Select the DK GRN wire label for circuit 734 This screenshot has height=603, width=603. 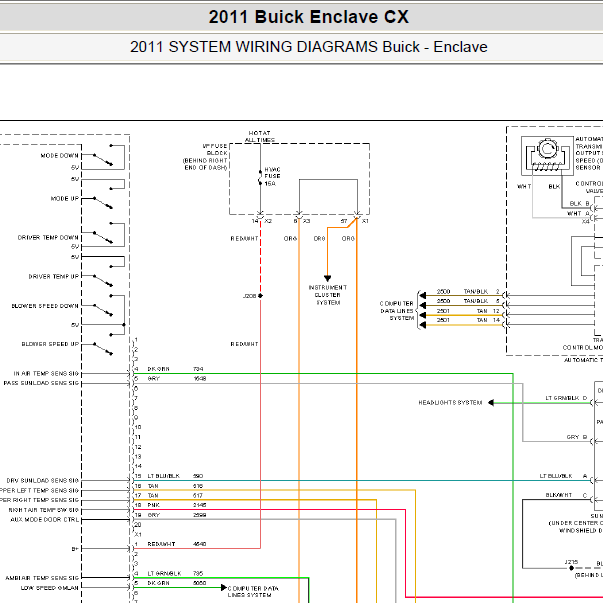click(158, 369)
